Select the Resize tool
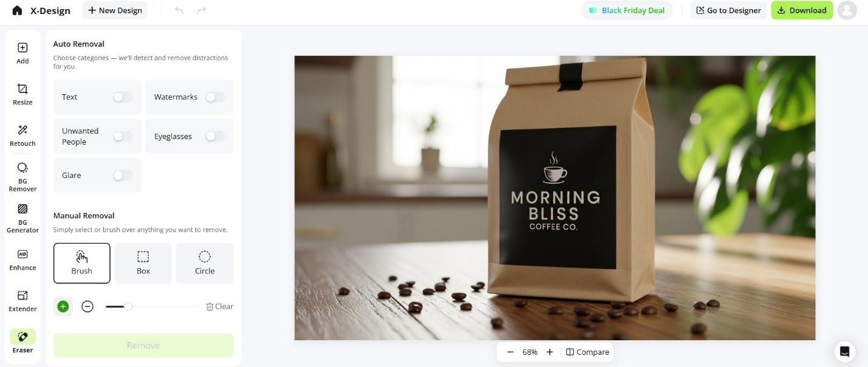Viewport: 868px width, 367px height. [22, 95]
